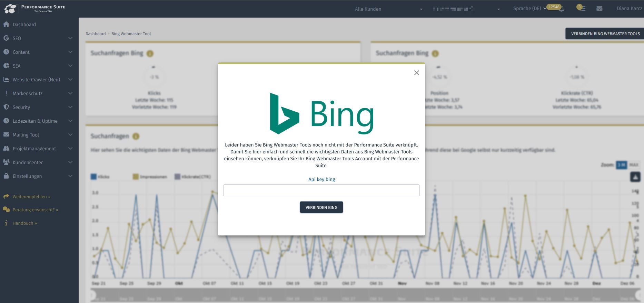Expand the Ladezeiten & Uptime chevron
The width and height of the screenshot is (644, 303).
70,121
